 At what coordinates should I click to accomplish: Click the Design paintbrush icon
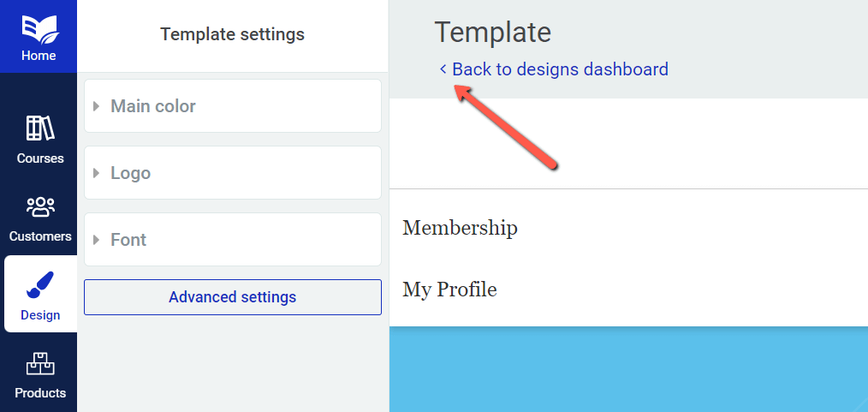coord(40,285)
